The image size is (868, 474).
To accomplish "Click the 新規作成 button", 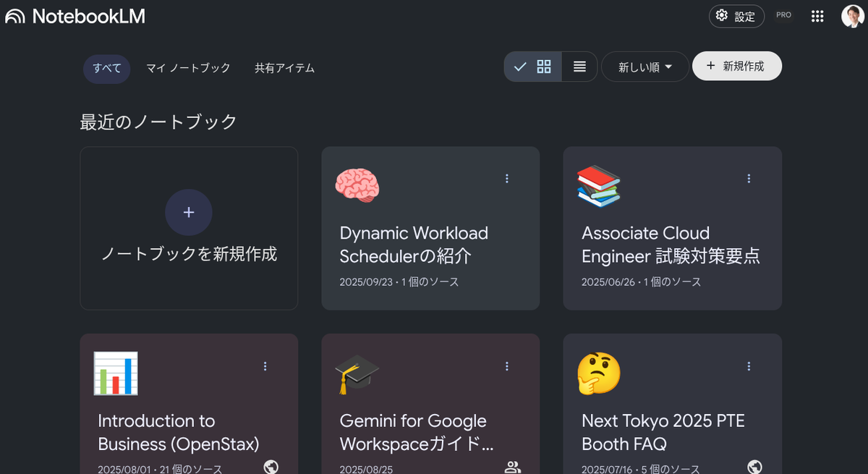I will point(737,66).
